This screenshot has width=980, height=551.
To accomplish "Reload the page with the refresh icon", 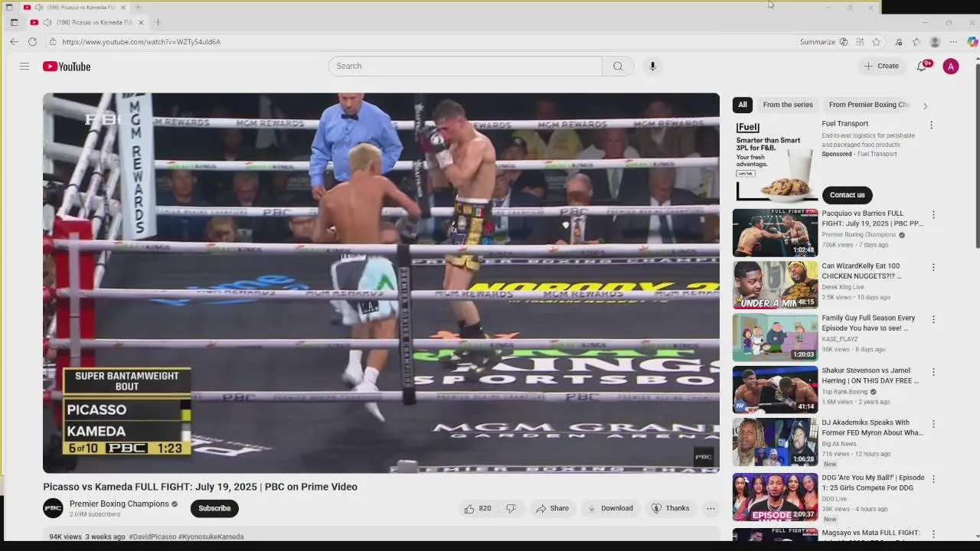I will (x=33, y=42).
